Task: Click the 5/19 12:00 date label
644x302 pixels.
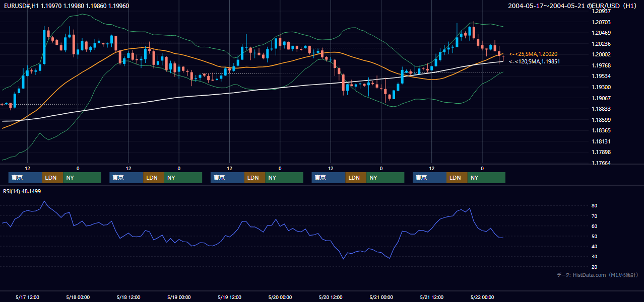Action: [x=229, y=297]
